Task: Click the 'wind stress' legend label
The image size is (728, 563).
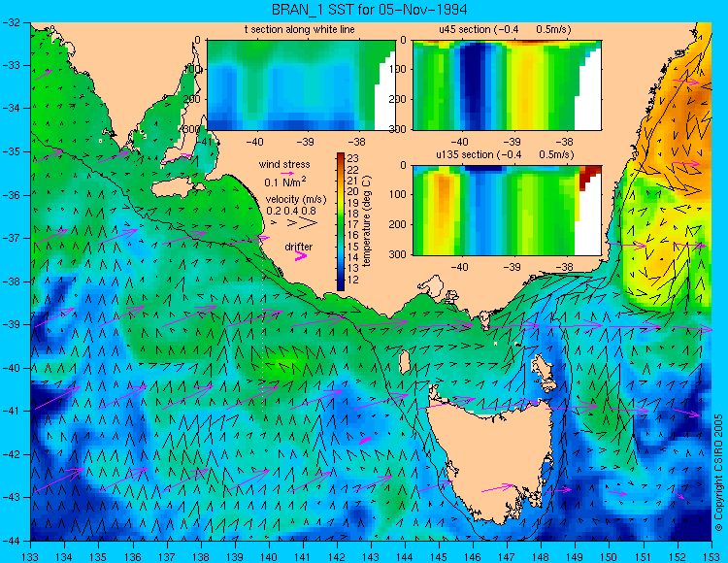Action: tap(284, 164)
